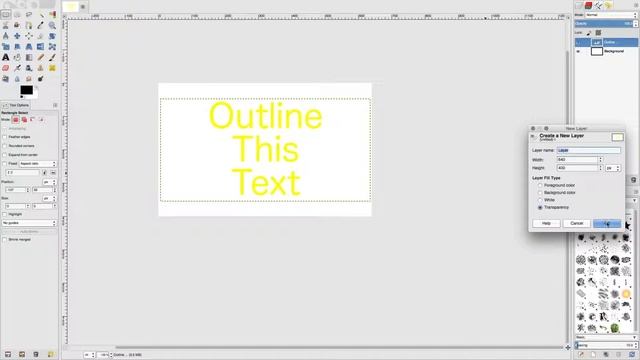Screen dimensions: 640x360
Task: Select the Perspective tool
Action: coord(29,47)
